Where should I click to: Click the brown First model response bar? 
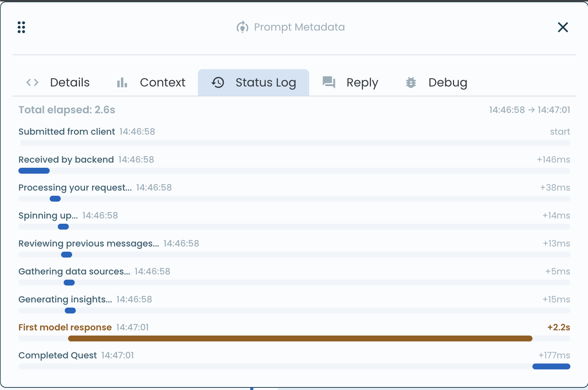click(x=300, y=338)
